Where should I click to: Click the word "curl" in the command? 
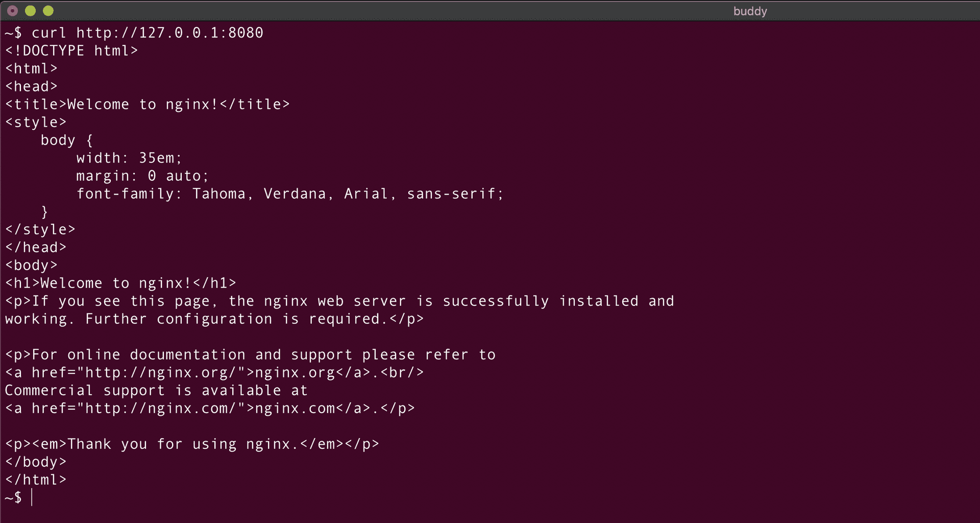pyautogui.click(x=49, y=33)
